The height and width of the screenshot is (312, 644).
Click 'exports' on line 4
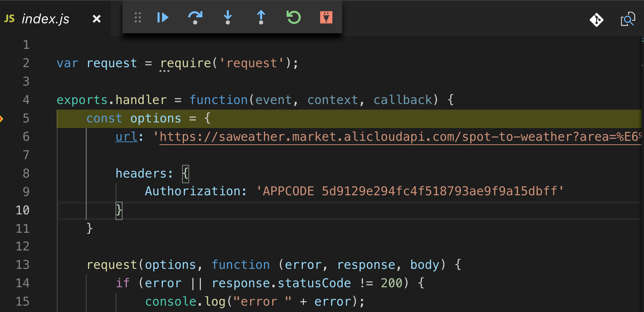tap(82, 100)
